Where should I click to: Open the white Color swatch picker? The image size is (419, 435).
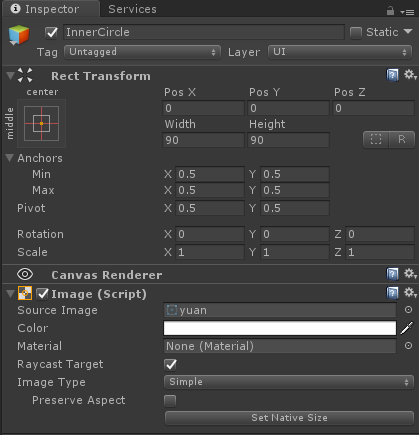[280, 328]
